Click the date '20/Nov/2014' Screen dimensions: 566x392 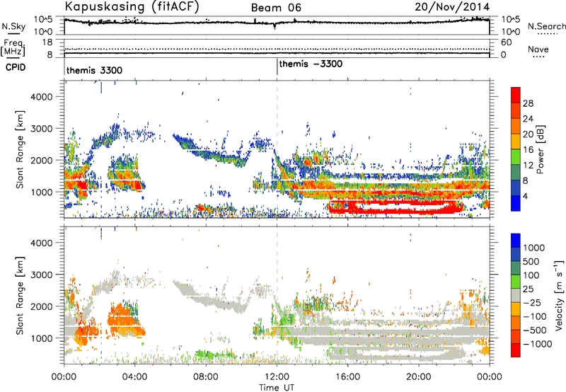tap(452, 6)
